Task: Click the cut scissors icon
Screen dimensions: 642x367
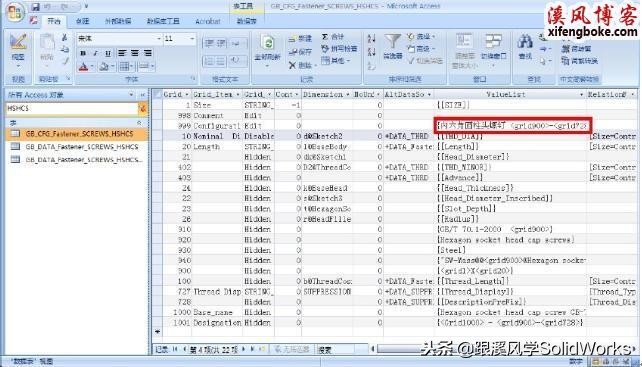Action: (65, 38)
